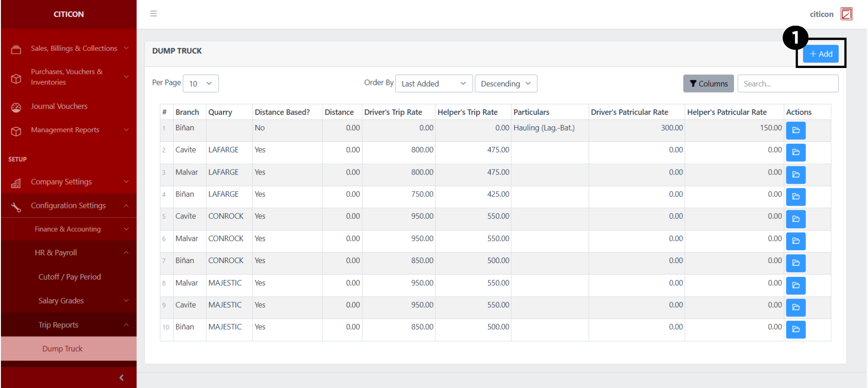Screen dimensions: 868x388
Task: Open folder action for Malvar MAJESTIC row
Action: (796, 285)
